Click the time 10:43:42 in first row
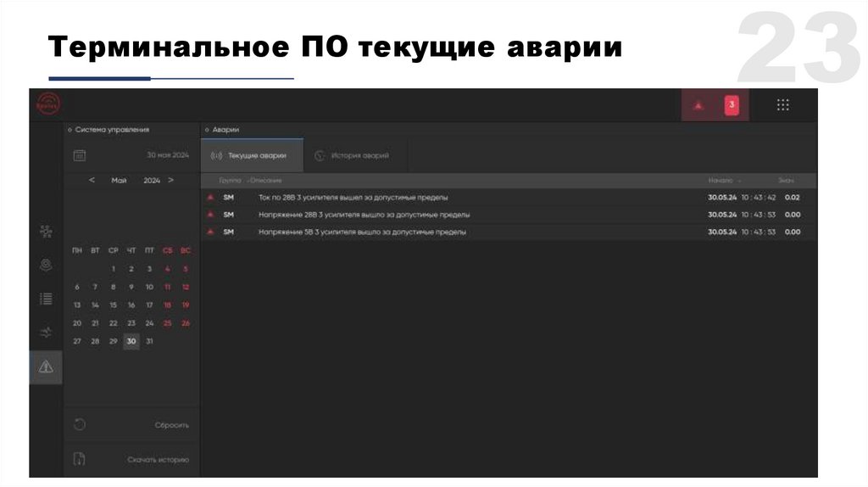The image size is (868, 487). [759, 197]
